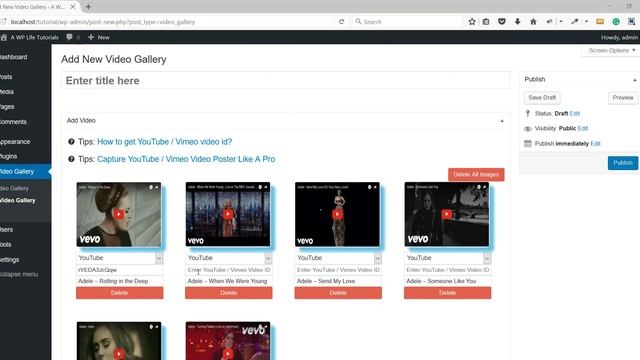This screenshot has height=360, width=640.
Task: Click Adele – Send My Love title field
Action: pos(338,281)
